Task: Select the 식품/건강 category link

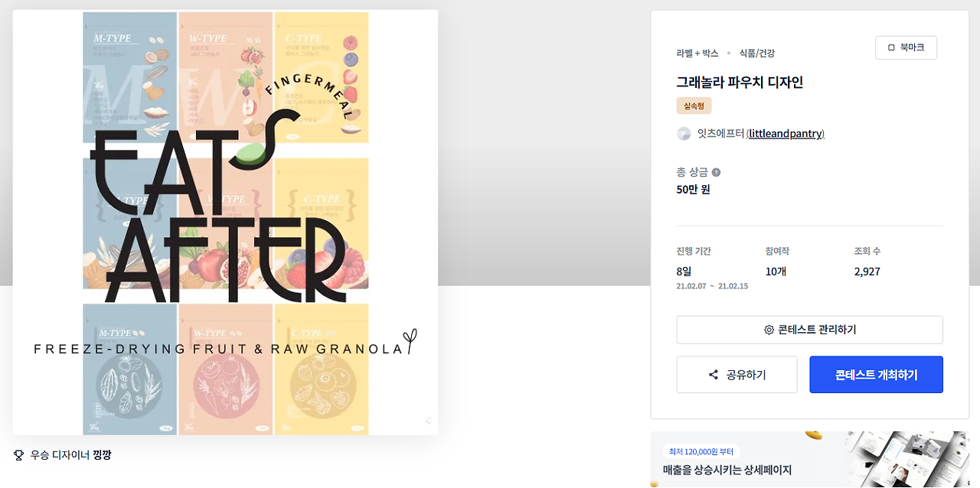Action: coord(757,54)
